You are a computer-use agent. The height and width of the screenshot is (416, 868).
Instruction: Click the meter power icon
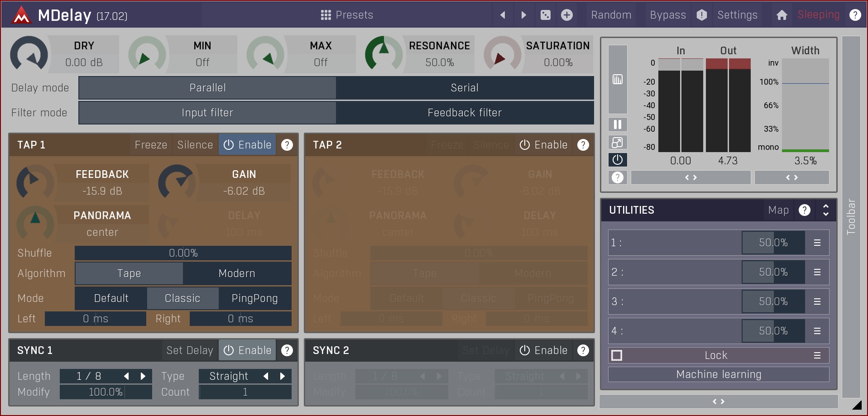tap(617, 160)
